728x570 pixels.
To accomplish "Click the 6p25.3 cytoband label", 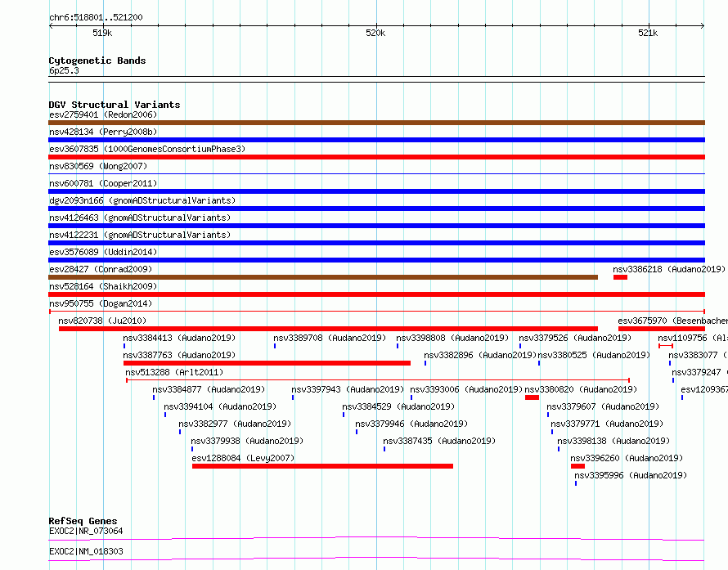I will tap(64, 70).
